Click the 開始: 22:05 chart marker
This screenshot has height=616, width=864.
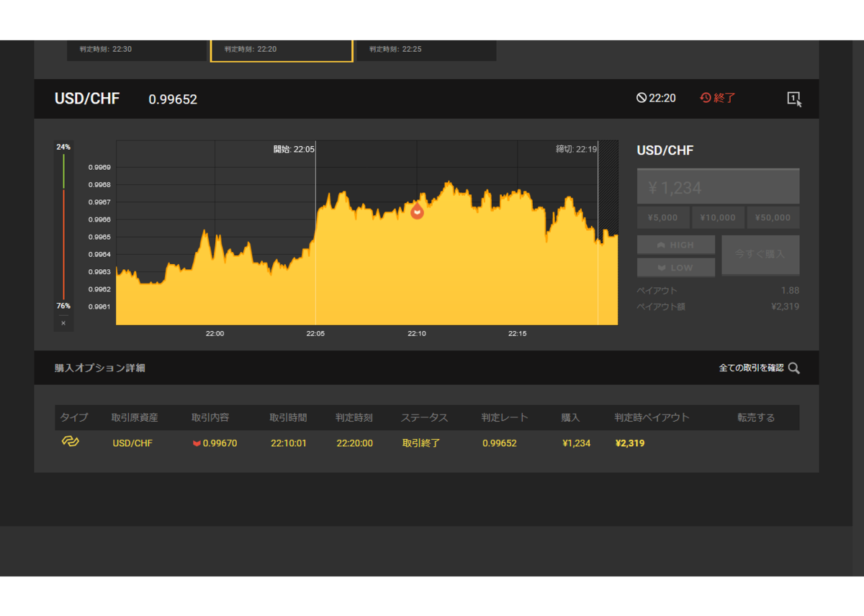(294, 150)
